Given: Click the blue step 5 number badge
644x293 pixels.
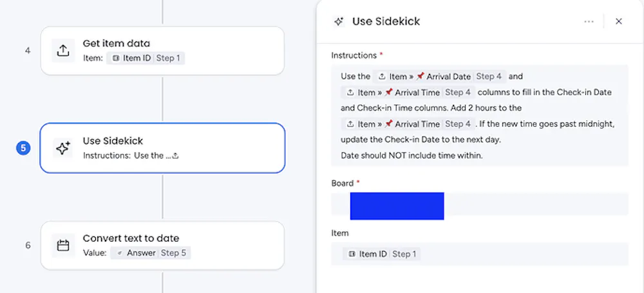Looking at the screenshot, I should [x=23, y=149].
